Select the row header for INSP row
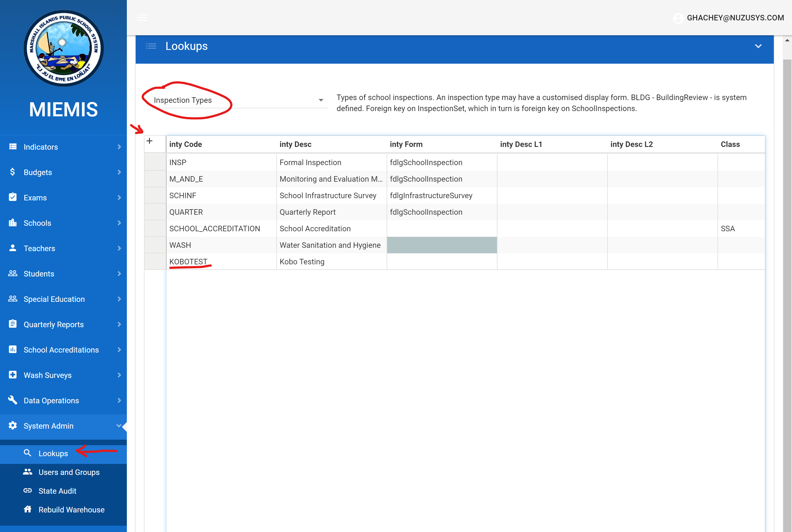 pos(155,163)
